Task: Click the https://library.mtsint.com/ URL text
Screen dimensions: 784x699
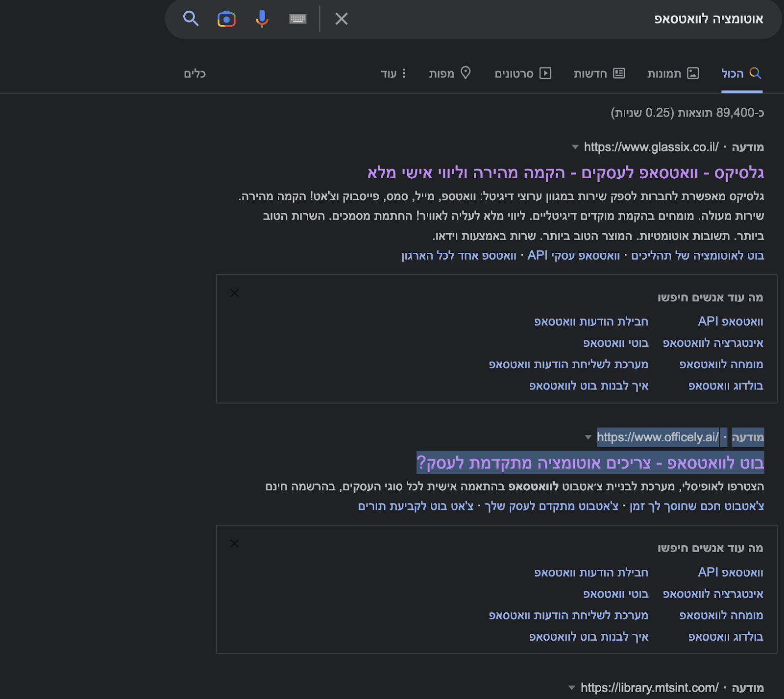Action: coord(650,688)
